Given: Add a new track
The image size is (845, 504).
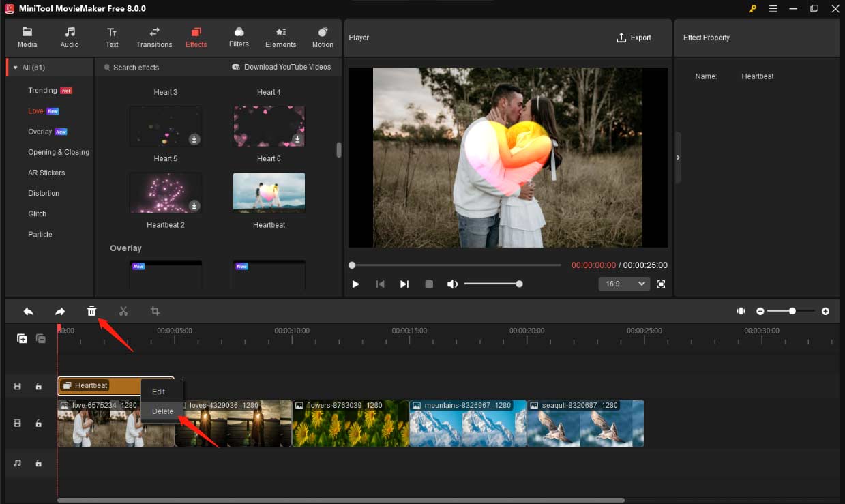Looking at the screenshot, I should click(x=22, y=338).
